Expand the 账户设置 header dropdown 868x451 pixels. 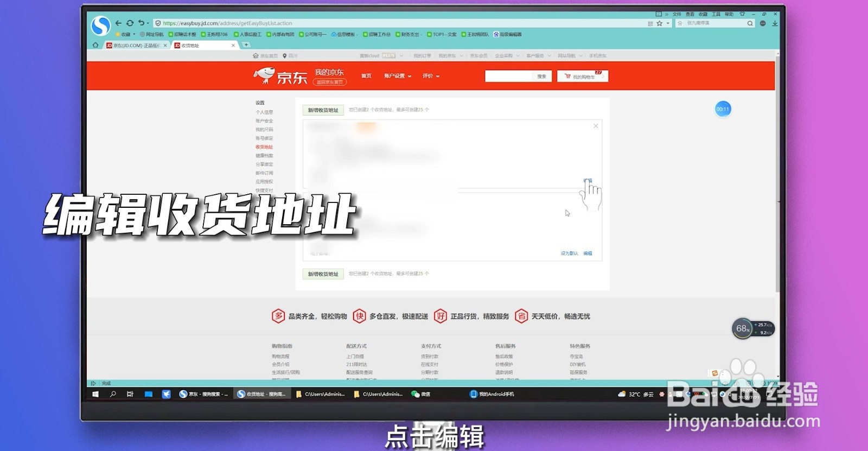(x=398, y=76)
